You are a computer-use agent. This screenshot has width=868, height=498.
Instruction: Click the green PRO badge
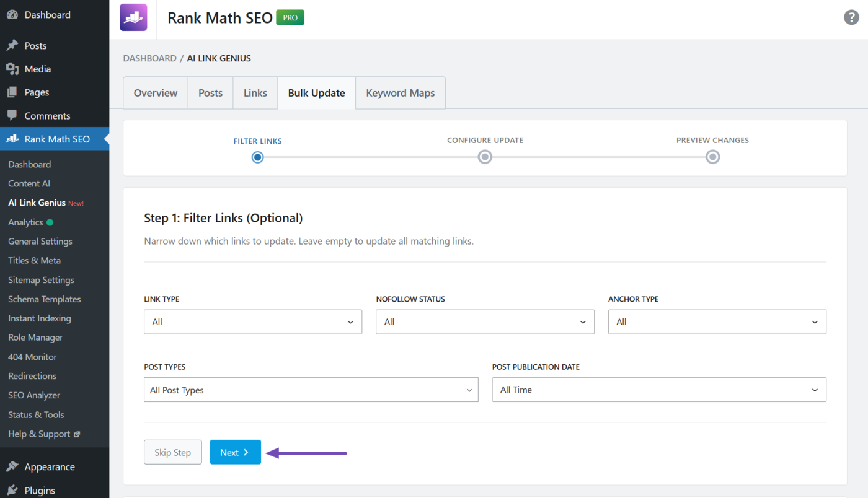290,18
